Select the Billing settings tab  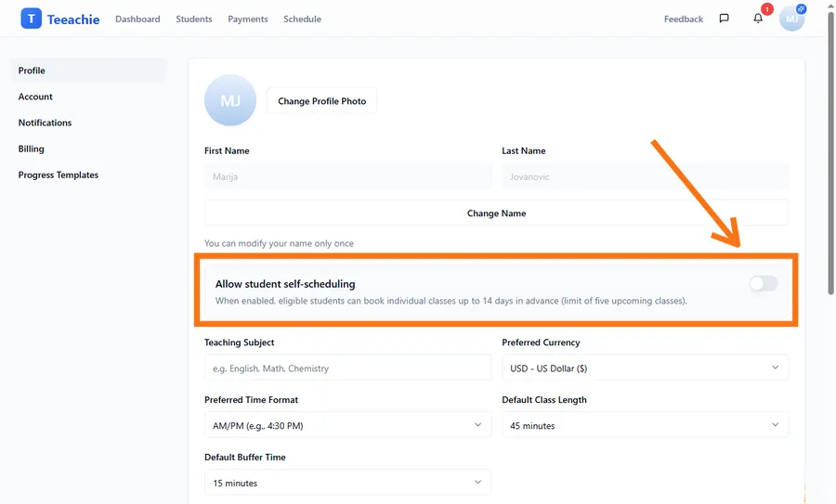(88, 149)
